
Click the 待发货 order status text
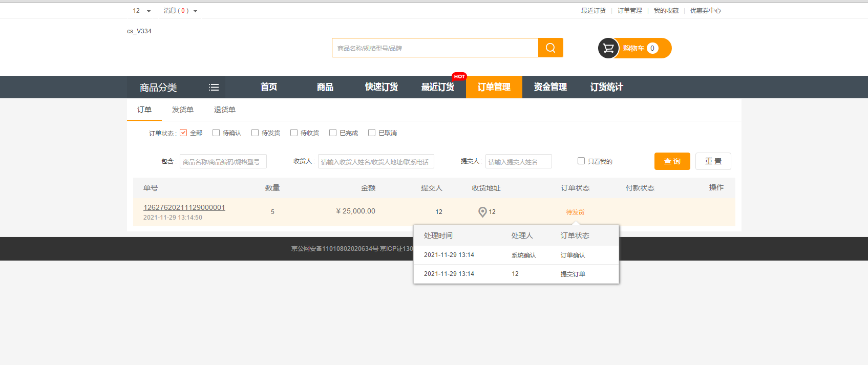[x=575, y=212]
